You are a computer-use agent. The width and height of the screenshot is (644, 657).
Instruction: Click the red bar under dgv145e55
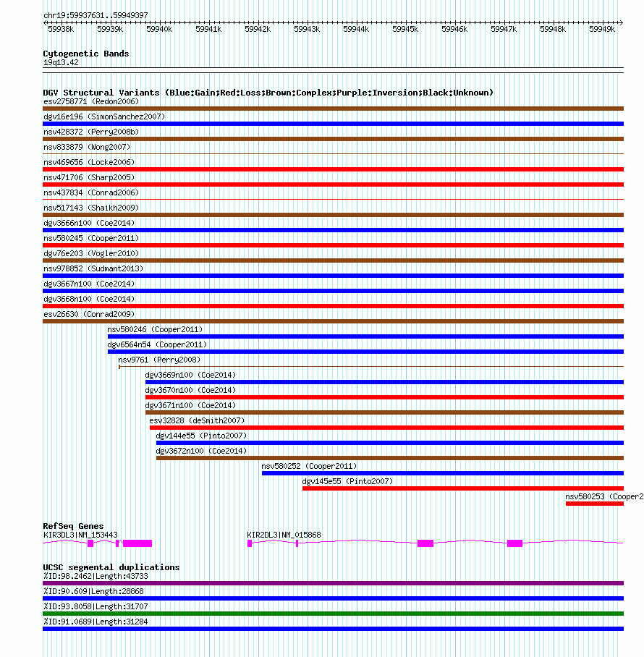[x=463, y=488]
